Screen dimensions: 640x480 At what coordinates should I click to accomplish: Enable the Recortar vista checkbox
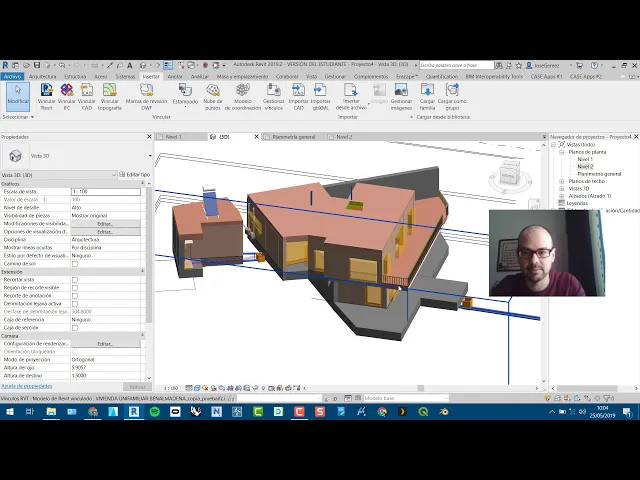click(x=75, y=280)
